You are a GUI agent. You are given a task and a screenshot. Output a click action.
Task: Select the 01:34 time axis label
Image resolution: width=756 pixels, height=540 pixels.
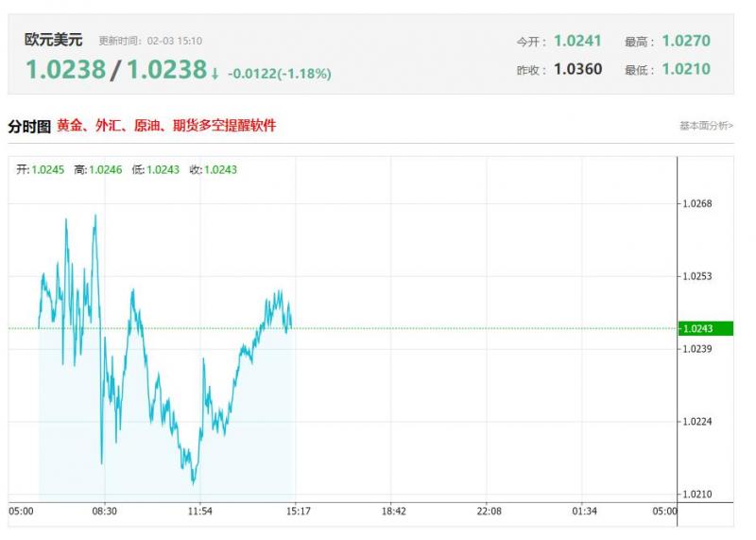click(x=584, y=511)
